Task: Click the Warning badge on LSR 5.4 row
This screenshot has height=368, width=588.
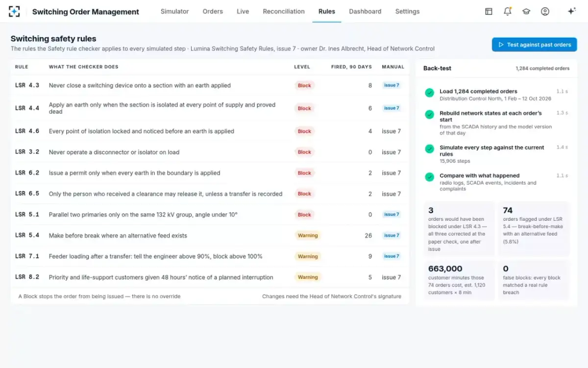Action: pos(308,236)
